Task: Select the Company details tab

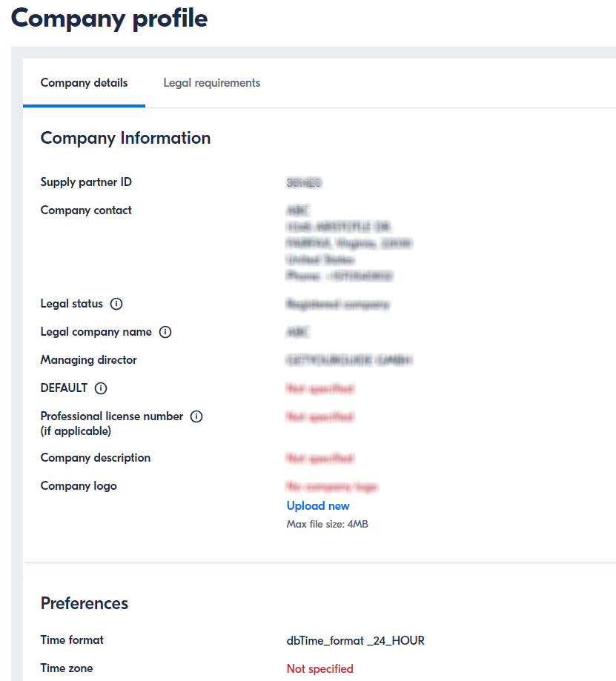Action: pyautogui.click(x=83, y=83)
